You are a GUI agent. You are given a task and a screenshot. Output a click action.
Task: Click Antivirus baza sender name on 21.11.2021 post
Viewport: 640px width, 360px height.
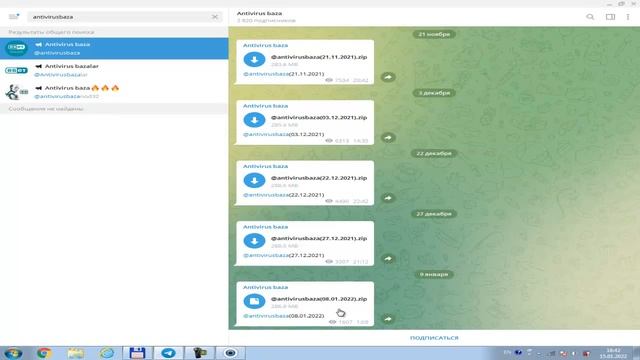(266, 45)
